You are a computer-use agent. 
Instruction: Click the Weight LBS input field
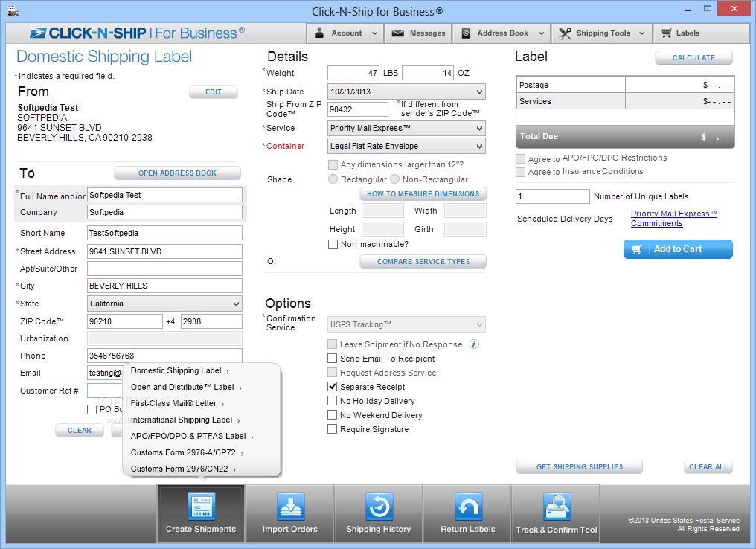353,73
